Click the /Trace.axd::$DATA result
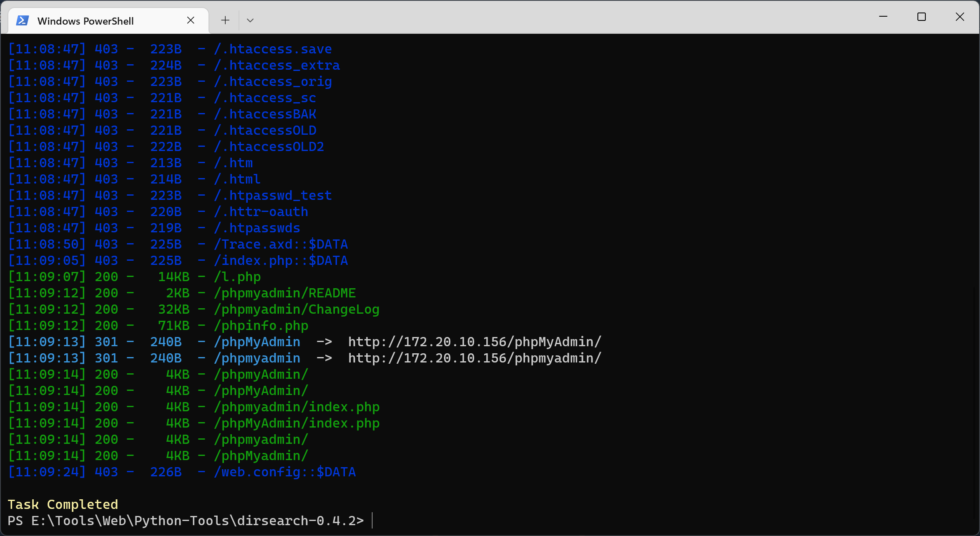This screenshot has height=536, width=980. (x=280, y=244)
